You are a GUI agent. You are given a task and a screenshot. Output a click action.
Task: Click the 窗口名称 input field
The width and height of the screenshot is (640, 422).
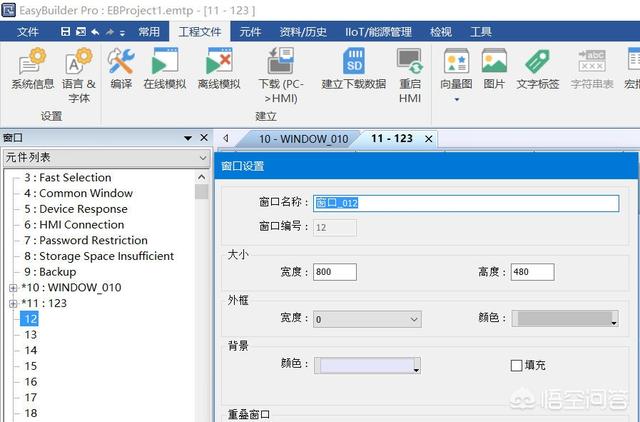(466, 203)
